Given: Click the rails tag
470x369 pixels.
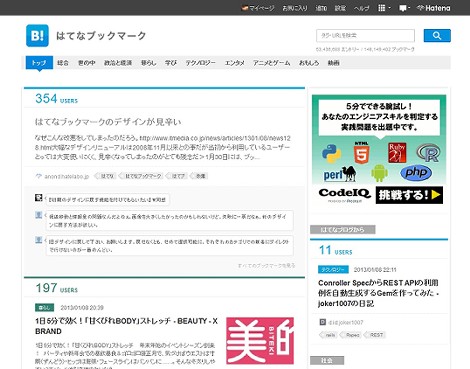Looking at the screenshot, I should (329, 335).
